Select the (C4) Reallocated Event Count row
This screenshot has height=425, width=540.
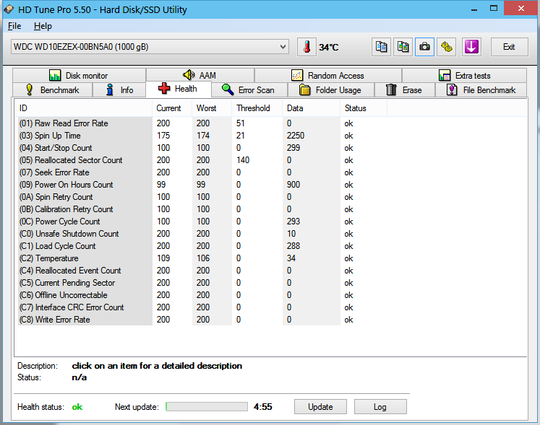click(202, 271)
